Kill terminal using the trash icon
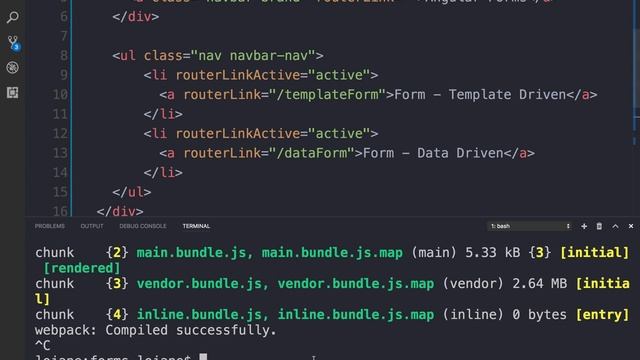 point(599,226)
